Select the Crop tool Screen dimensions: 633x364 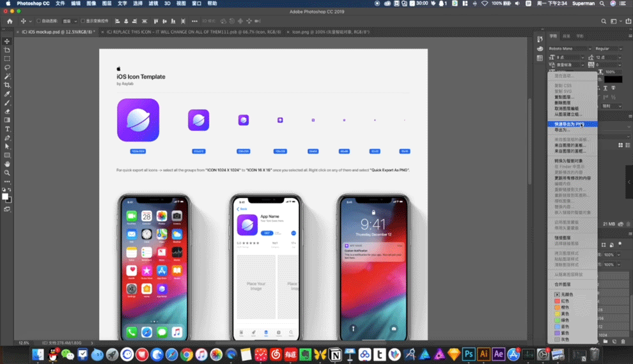(x=7, y=85)
